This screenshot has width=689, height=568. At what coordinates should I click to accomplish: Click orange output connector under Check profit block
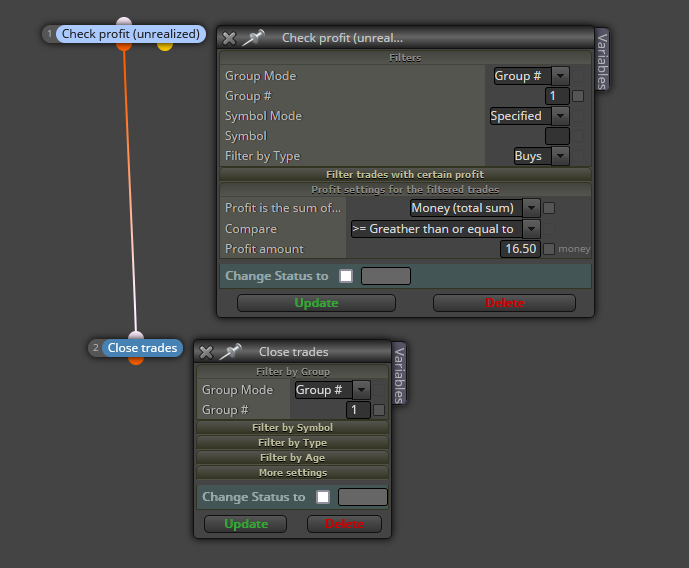[124, 46]
